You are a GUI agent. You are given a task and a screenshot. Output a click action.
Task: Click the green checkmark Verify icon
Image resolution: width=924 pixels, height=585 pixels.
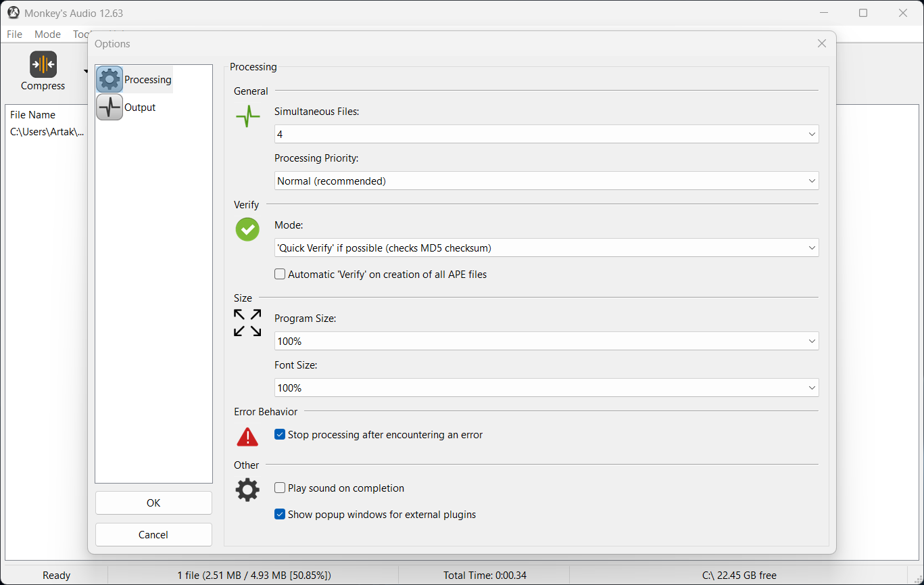pos(247,229)
